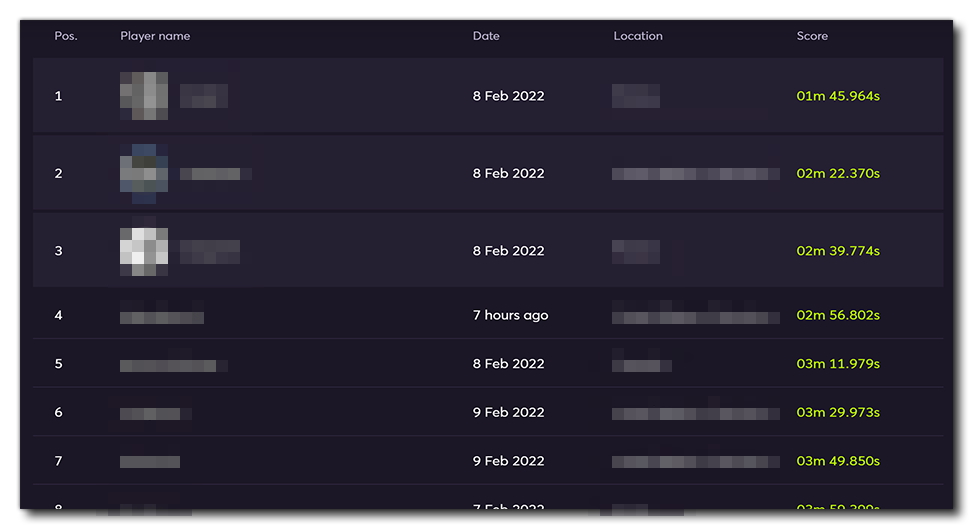Select the score 02m 22.370s
Image resolution: width=973 pixels, height=529 pixels.
[838, 173]
